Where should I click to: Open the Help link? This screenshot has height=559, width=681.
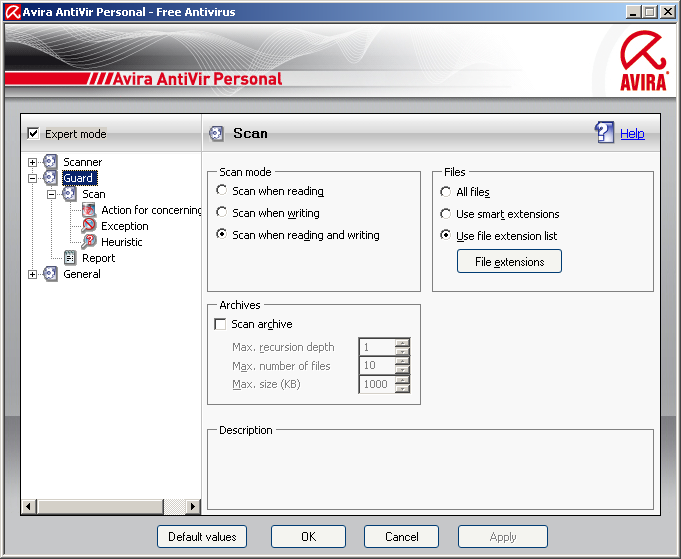pyautogui.click(x=632, y=134)
